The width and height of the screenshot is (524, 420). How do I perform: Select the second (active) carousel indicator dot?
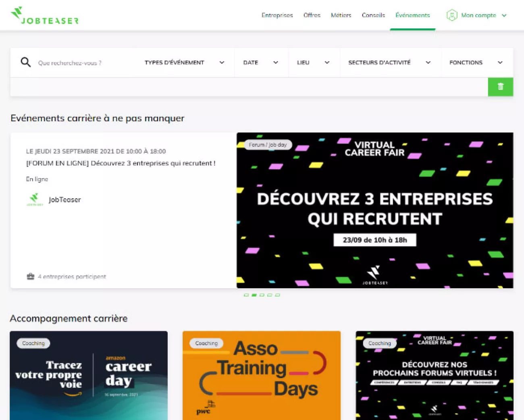254,295
